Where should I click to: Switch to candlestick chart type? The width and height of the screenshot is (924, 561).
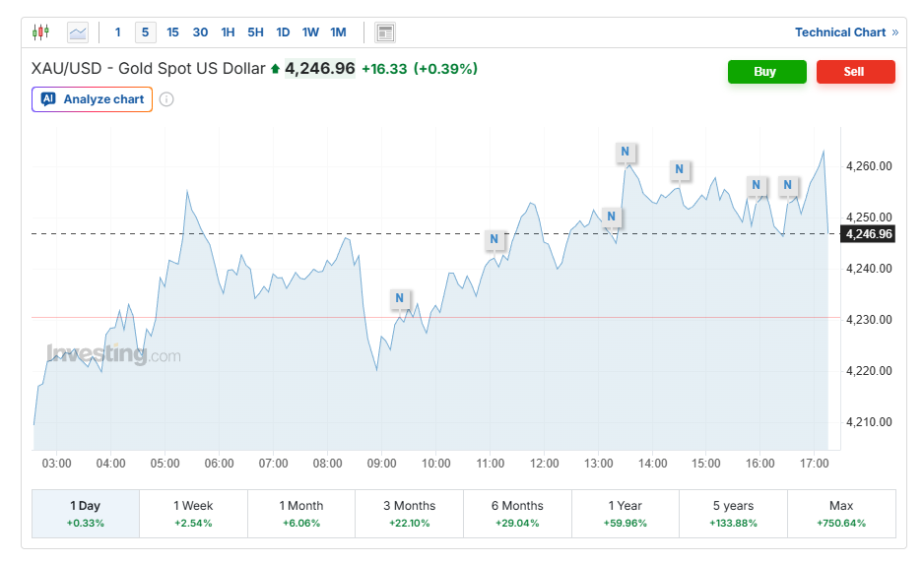coord(40,32)
